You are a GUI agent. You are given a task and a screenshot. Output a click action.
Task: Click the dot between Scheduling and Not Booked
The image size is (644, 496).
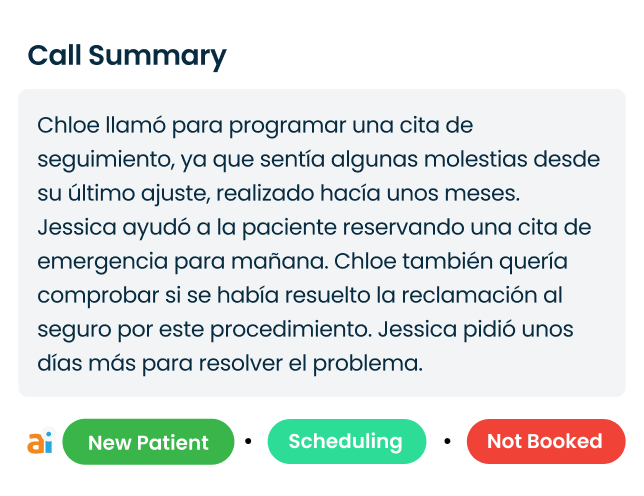[x=447, y=441]
